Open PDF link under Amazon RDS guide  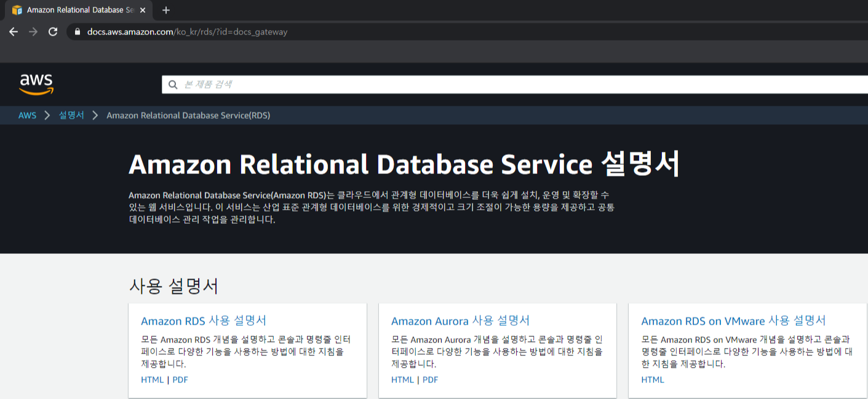[180, 380]
